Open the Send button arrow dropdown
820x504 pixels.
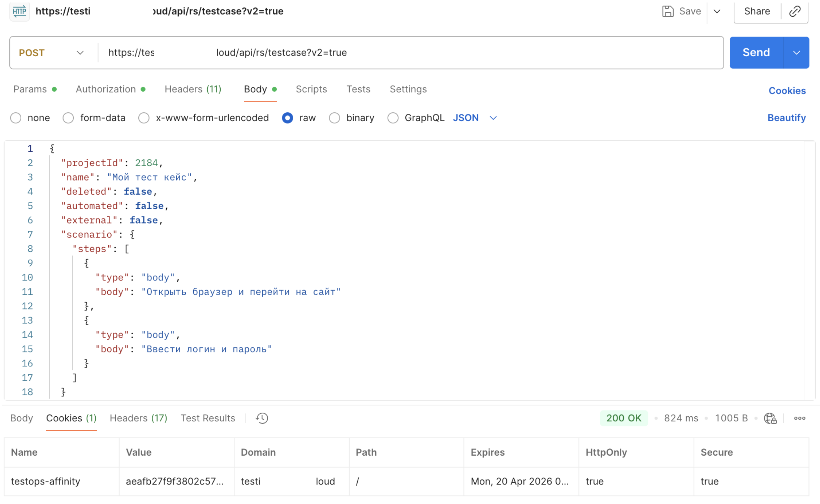[796, 53]
